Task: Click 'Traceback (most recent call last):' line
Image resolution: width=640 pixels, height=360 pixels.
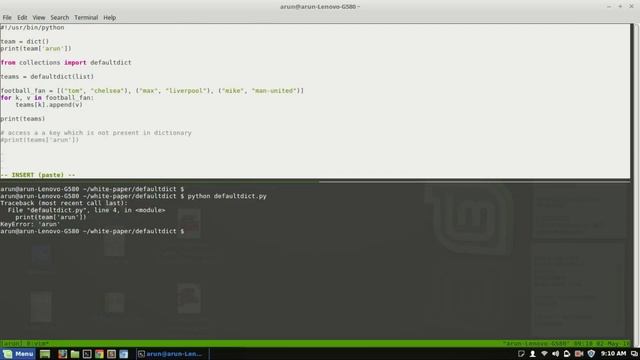Action: (64, 203)
